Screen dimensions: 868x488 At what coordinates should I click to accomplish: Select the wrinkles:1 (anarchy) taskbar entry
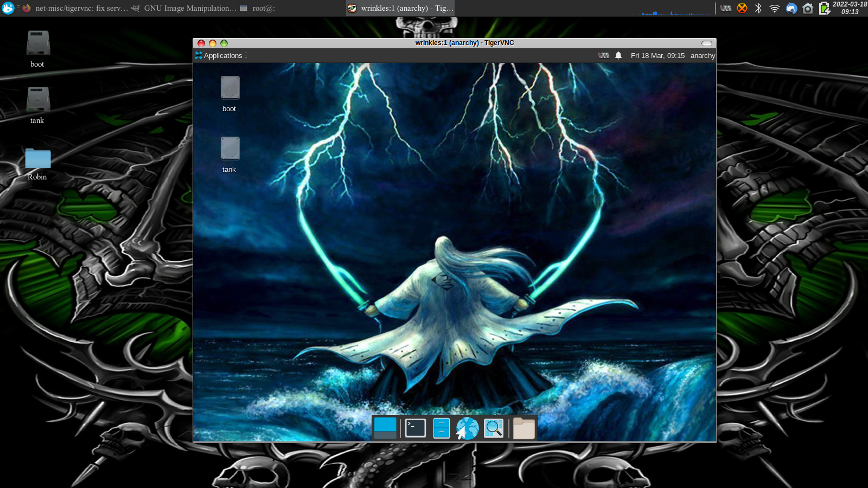tap(400, 8)
